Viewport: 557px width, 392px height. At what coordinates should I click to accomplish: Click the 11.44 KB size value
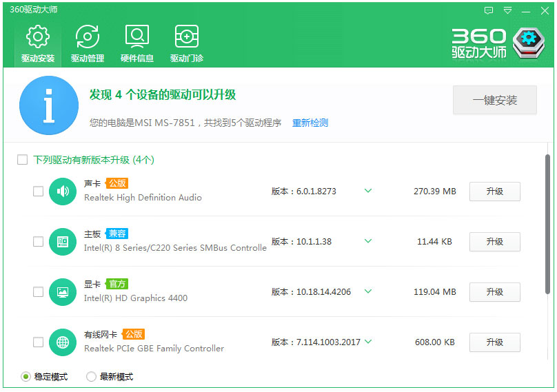click(434, 242)
